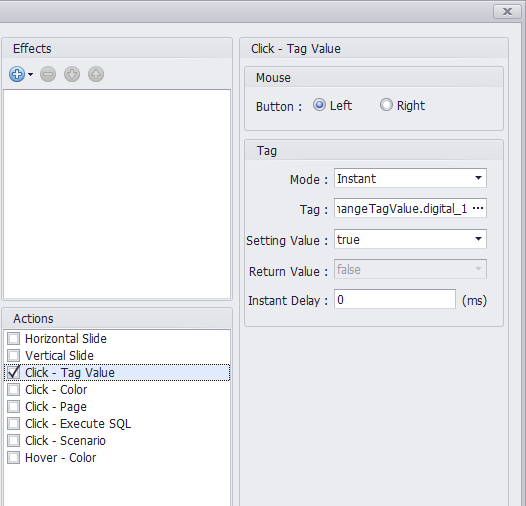This screenshot has width=526, height=506.
Task: Click the disabled Return Value dropdown
Action: (x=410, y=269)
